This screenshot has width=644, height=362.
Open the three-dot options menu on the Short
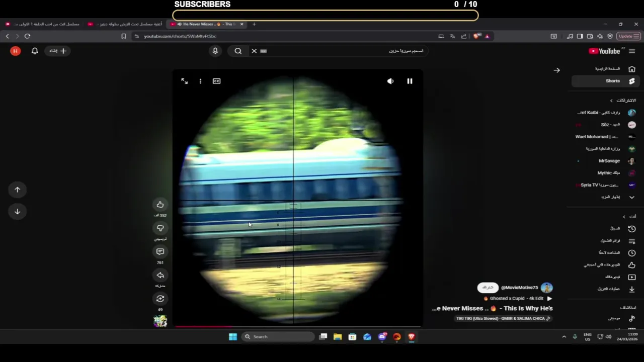[200, 81]
